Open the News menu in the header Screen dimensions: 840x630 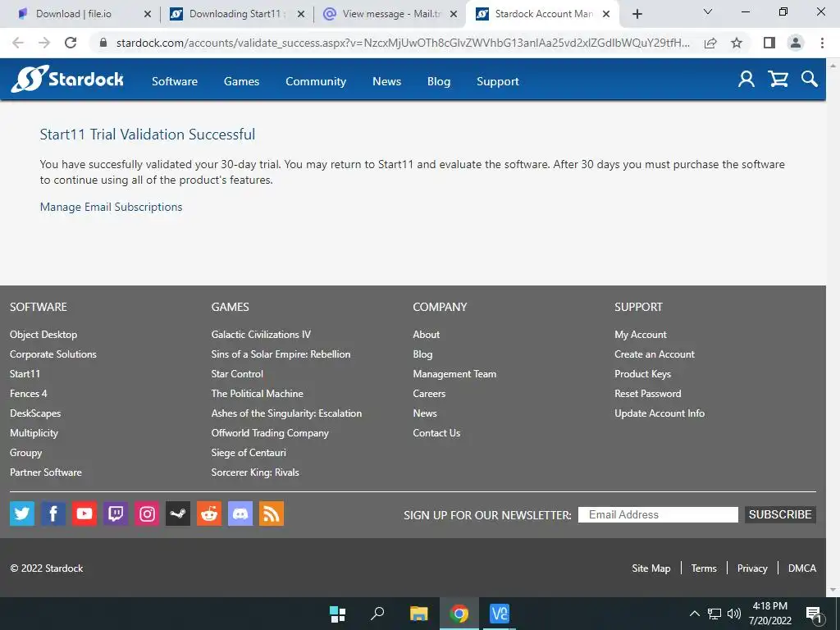tap(387, 81)
